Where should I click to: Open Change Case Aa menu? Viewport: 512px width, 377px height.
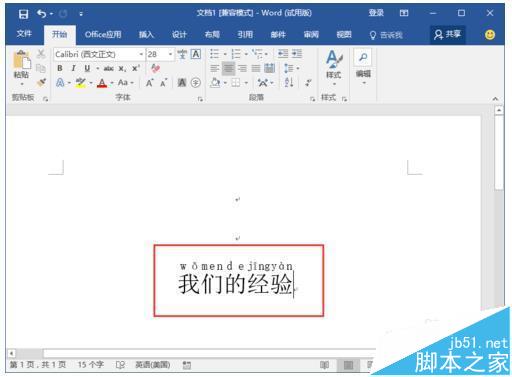point(126,82)
